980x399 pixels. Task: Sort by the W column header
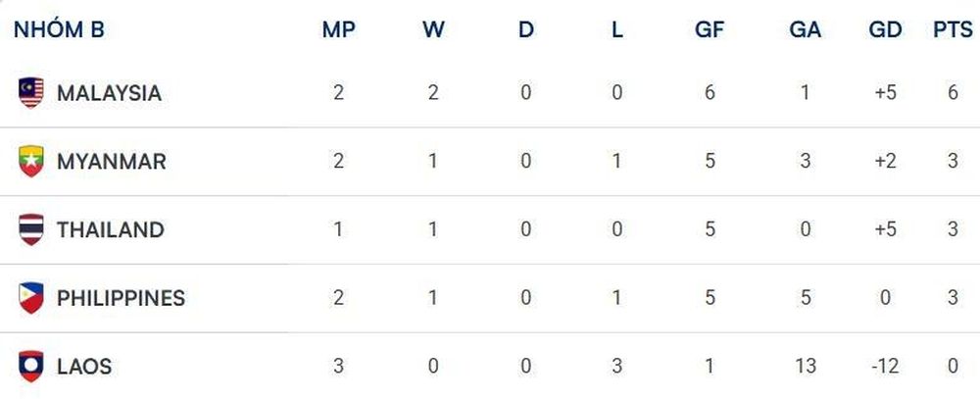(x=433, y=29)
